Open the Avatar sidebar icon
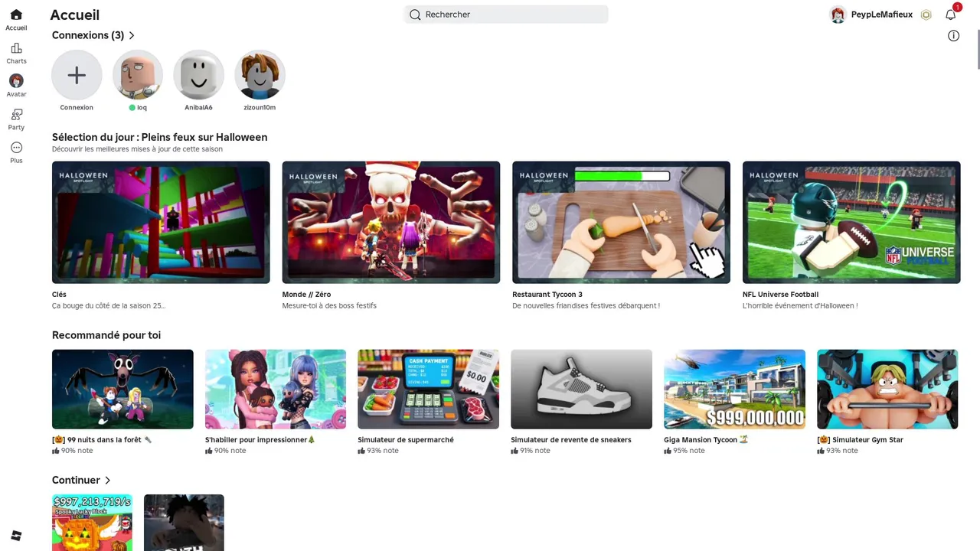The width and height of the screenshot is (980, 551). 16,81
